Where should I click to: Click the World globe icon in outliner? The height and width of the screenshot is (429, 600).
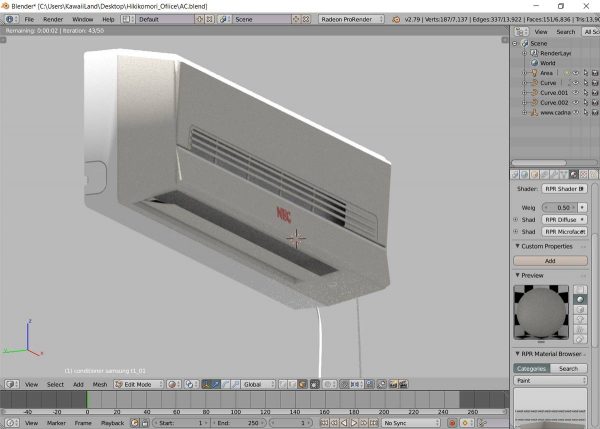[534, 62]
